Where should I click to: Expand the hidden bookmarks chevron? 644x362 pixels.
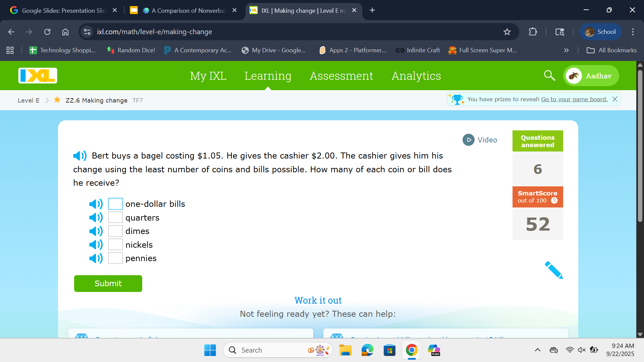(x=566, y=50)
